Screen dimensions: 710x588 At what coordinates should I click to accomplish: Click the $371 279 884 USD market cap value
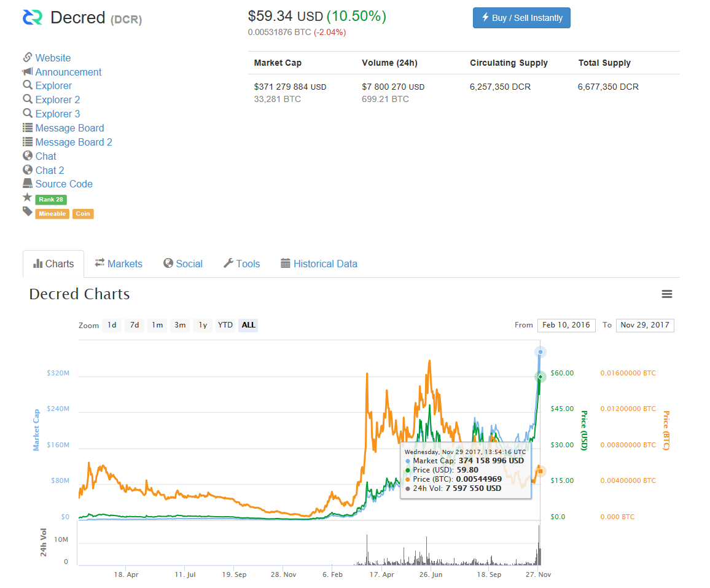pos(291,87)
